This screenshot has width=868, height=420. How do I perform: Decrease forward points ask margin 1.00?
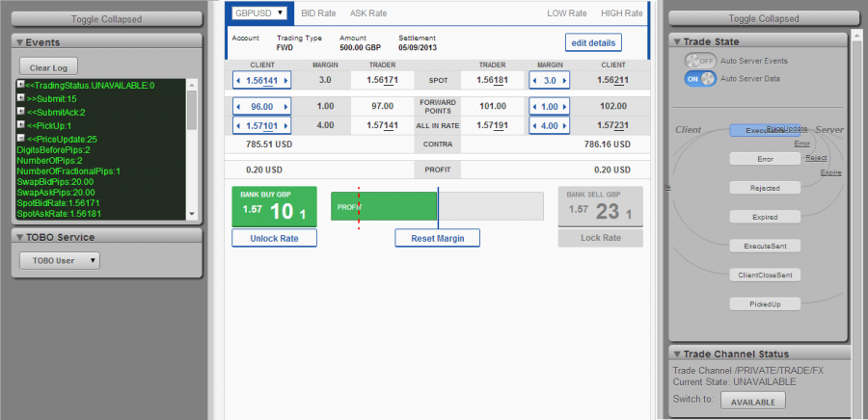[x=534, y=107]
